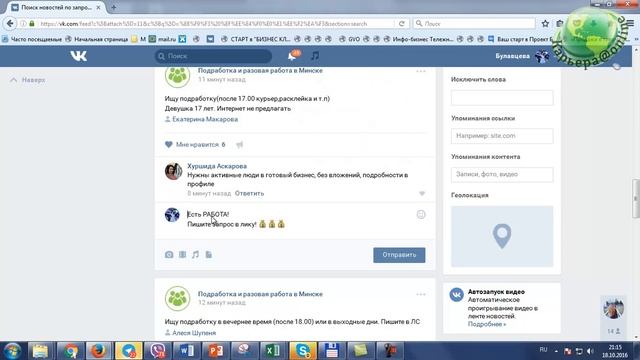Click the Firefox search box
Image resolution: width=640 pixels, height=360 pixels.
coord(474,24)
